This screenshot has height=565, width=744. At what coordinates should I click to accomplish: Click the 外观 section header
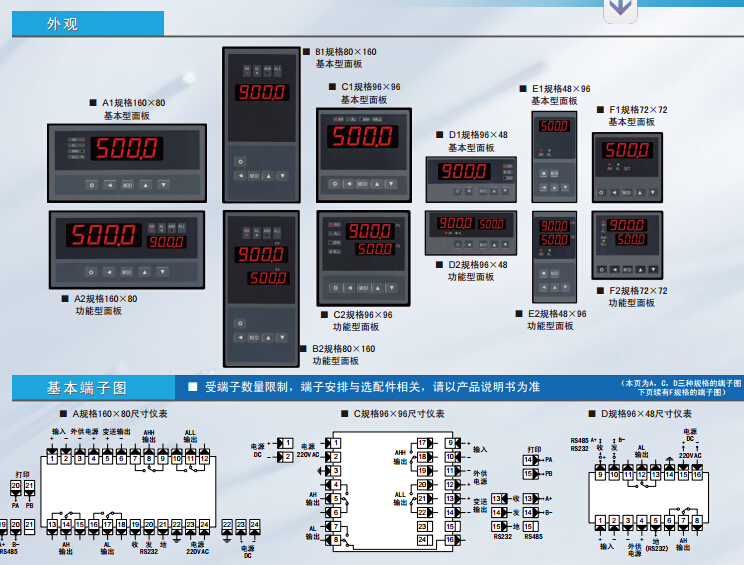[62, 24]
